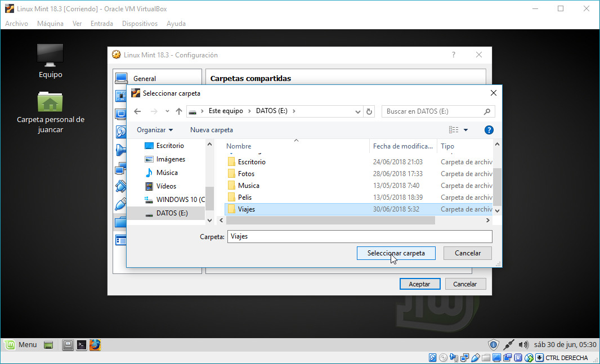The image size is (600, 364).
Task: Click the back arrow in folder dialog
Action: pos(137,111)
